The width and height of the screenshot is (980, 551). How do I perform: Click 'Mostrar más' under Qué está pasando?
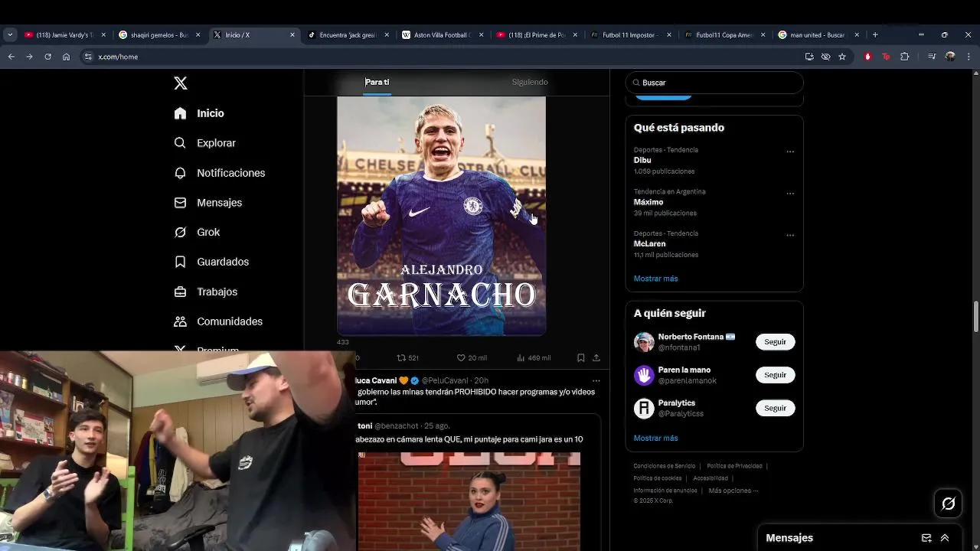[655, 279]
